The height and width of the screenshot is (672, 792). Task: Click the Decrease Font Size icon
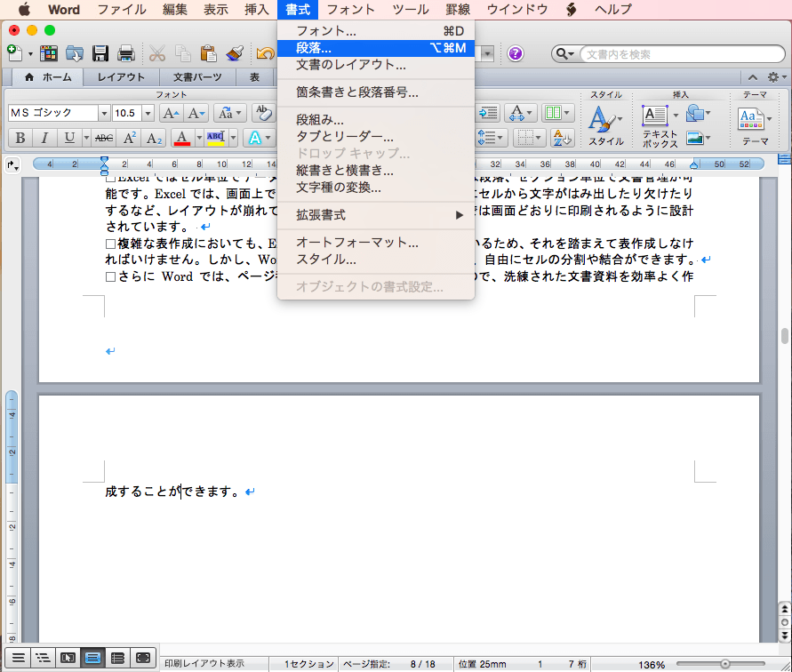[196, 113]
